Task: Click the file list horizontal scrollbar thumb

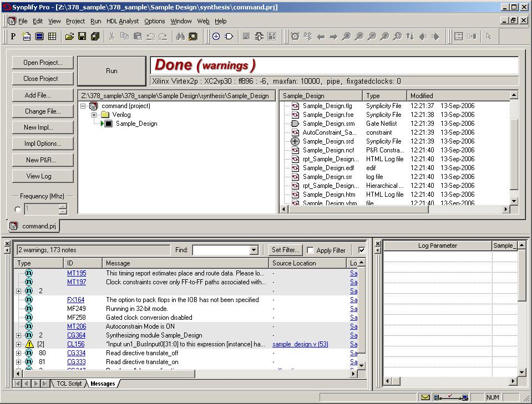Action: 358,209
